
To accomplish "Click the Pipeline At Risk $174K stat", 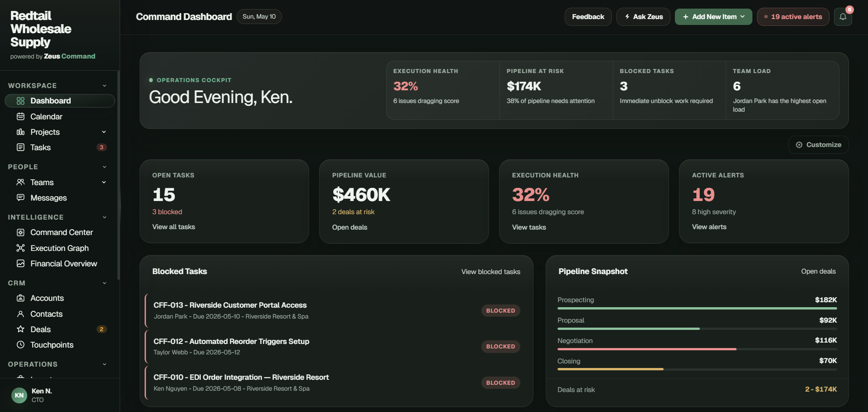I will (556, 90).
